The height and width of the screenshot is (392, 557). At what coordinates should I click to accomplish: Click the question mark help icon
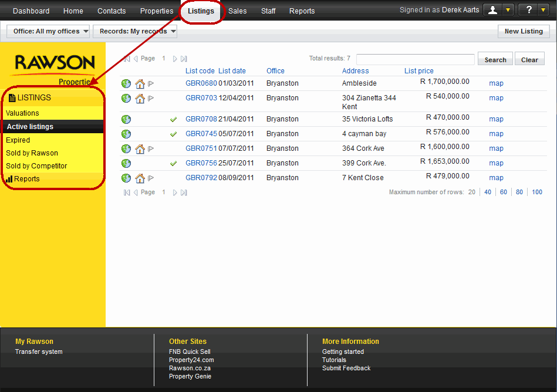[529, 10]
